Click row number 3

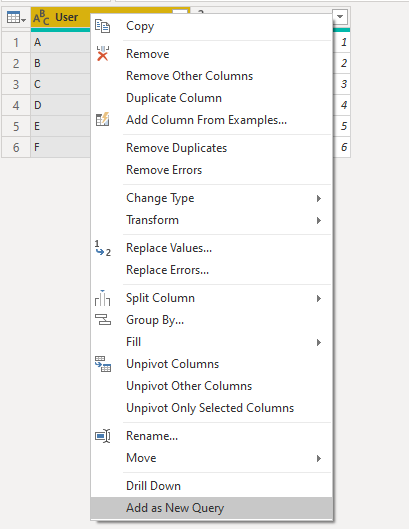16,84
